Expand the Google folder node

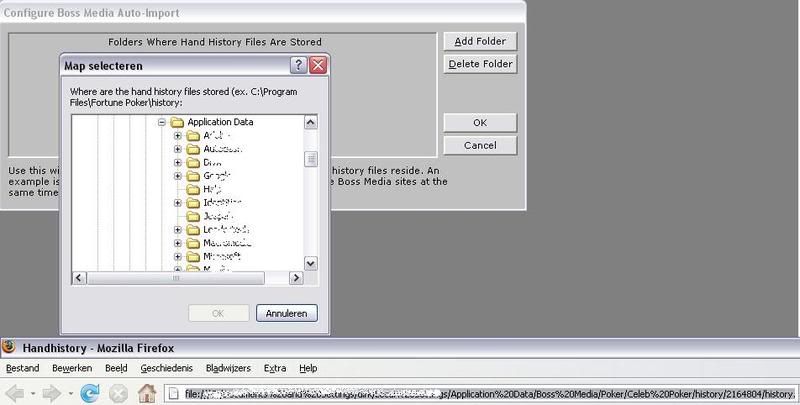178,176
